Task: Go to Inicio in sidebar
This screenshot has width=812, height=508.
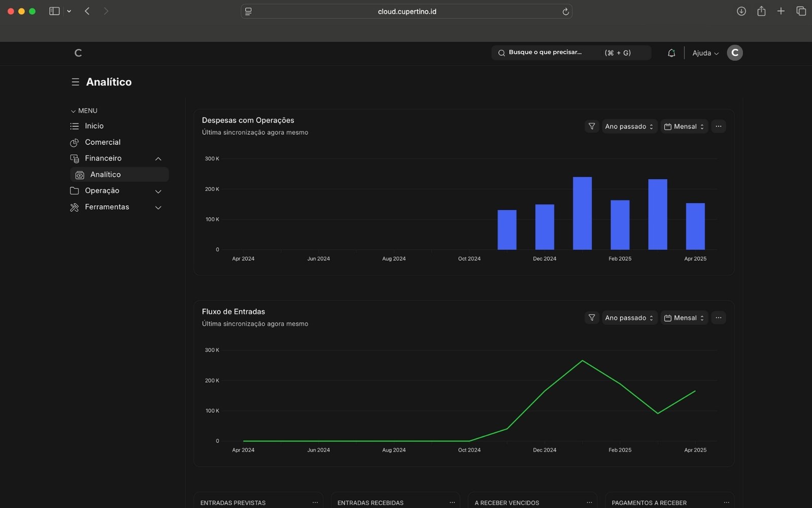Action: point(94,126)
